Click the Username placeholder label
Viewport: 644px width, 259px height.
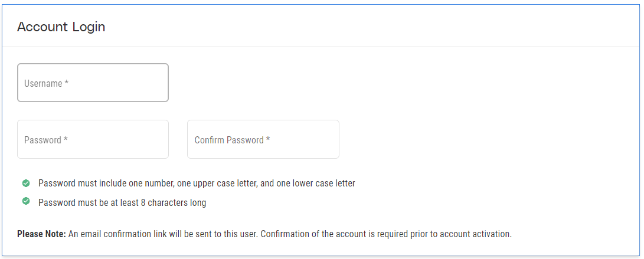pos(43,84)
